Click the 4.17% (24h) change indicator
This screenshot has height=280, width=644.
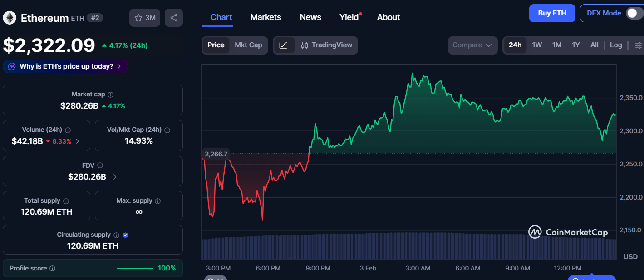(124, 45)
